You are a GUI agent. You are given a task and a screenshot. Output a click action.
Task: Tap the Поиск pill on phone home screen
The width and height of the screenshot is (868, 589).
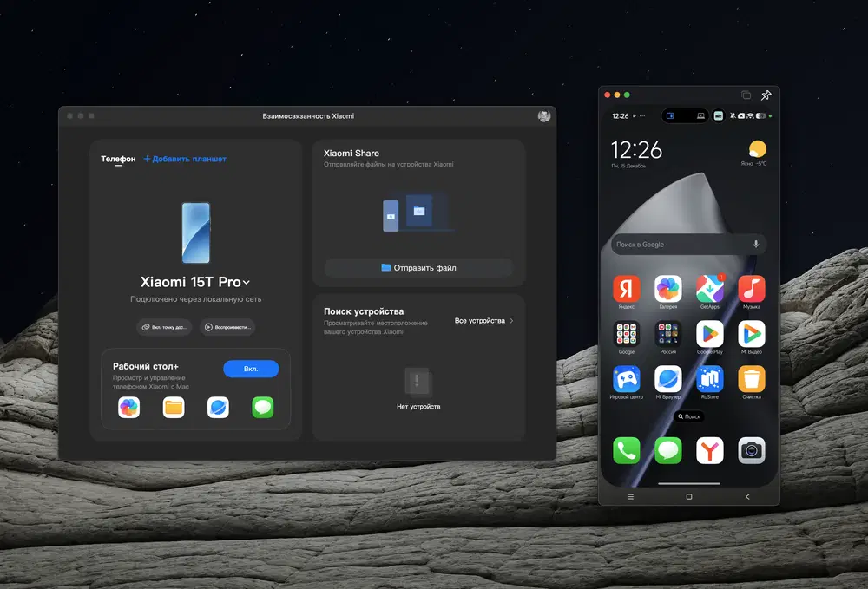point(689,416)
